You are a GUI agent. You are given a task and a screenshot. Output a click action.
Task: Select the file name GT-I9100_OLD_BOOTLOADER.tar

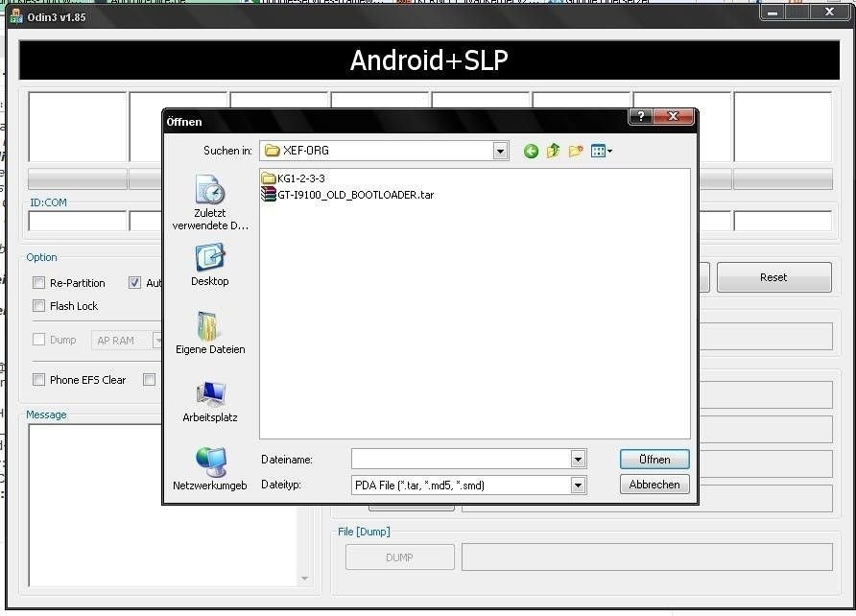tap(356, 195)
